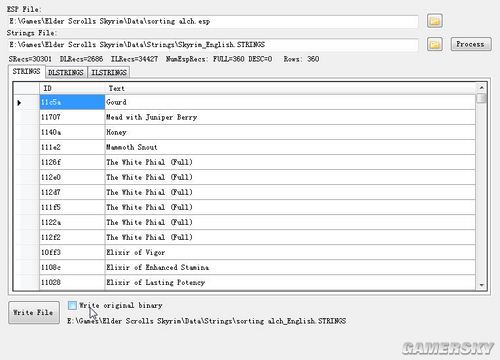Viewport: 500px width, 360px height.
Task: Select the White Phial cell in row 111f5
Action: tap(290, 207)
